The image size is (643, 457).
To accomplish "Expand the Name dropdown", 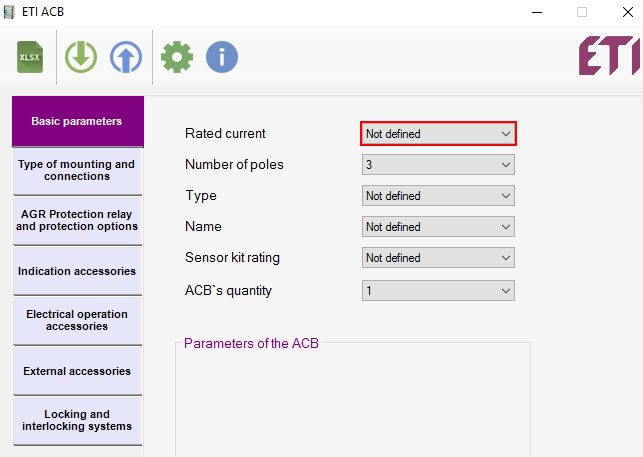I will click(438, 227).
